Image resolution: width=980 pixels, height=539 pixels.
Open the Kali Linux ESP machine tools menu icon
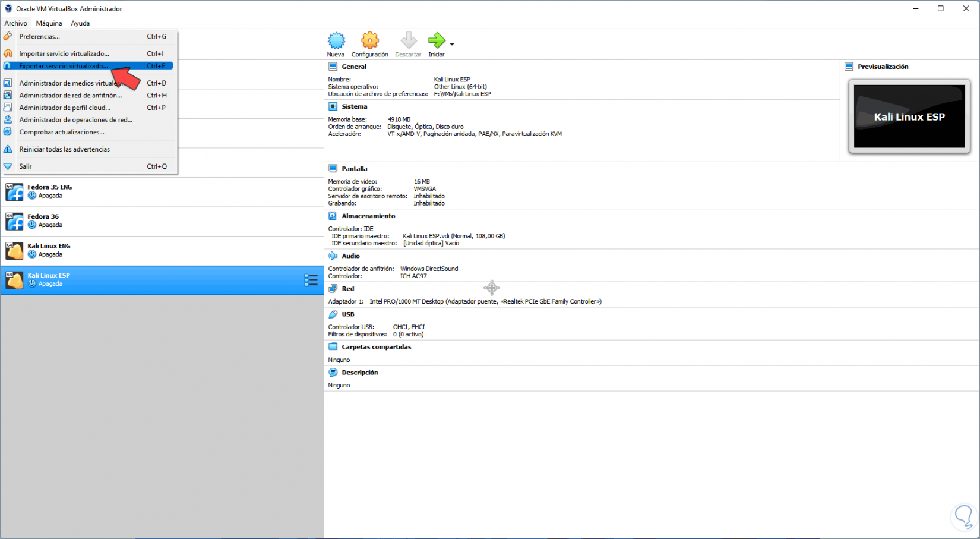point(311,280)
